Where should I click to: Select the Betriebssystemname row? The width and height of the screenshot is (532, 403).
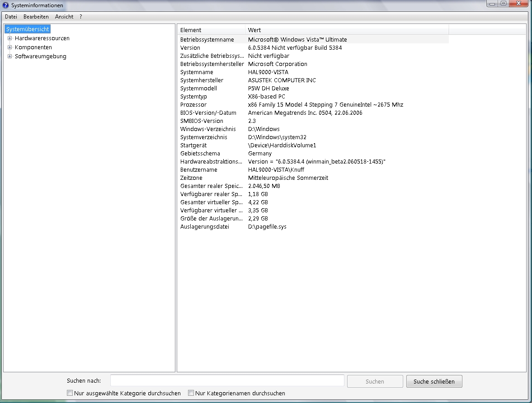pos(313,40)
